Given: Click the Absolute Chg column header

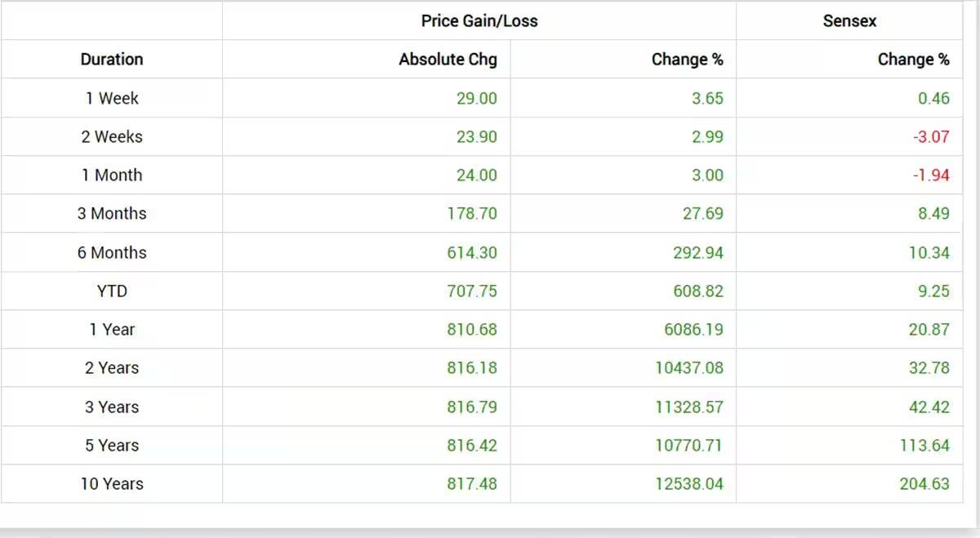Looking at the screenshot, I should pyautogui.click(x=448, y=60).
